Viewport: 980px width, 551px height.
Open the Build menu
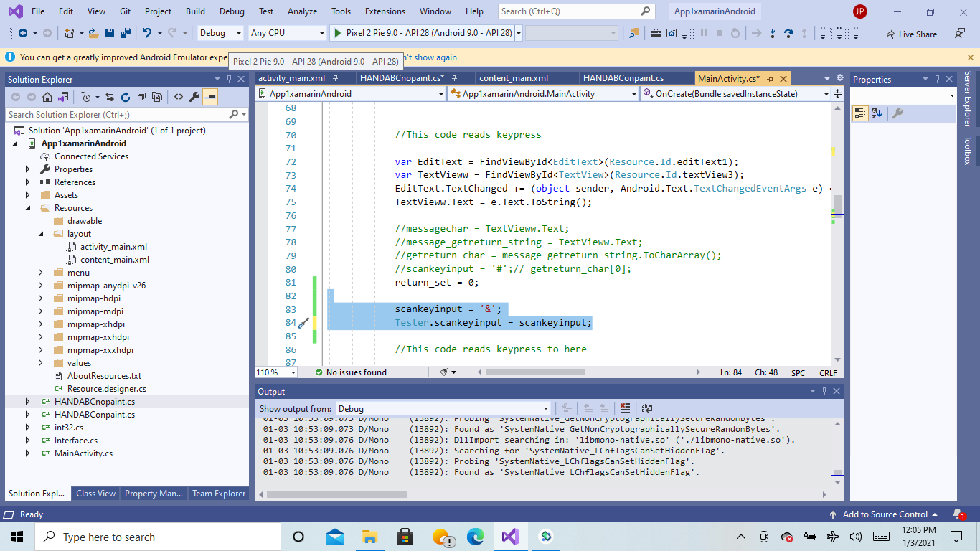tap(195, 11)
